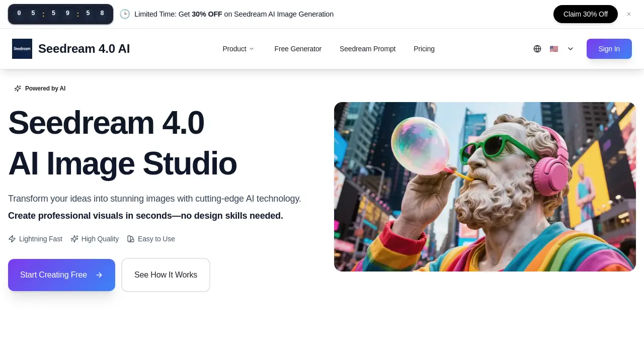The height and width of the screenshot is (362, 644).
Task: Click the Easy to Use label
Action: [156, 239]
